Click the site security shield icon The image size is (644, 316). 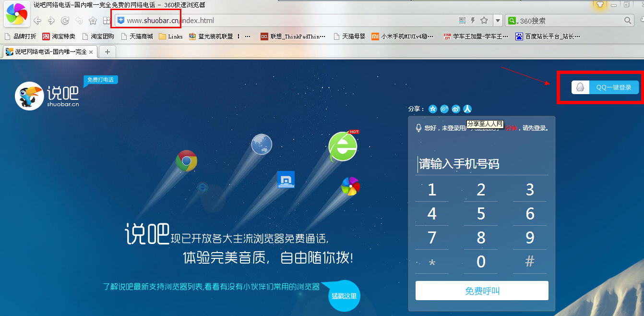[x=121, y=21]
